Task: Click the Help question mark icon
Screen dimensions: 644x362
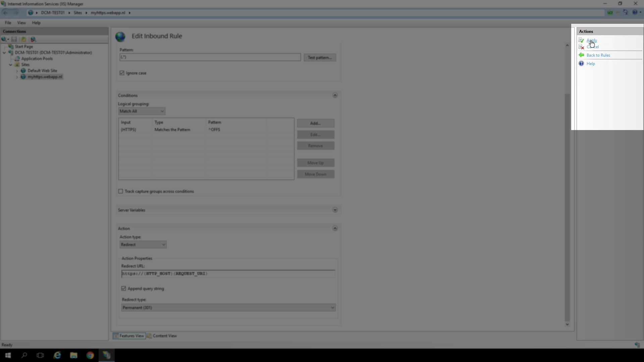Action: tap(581, 63)
